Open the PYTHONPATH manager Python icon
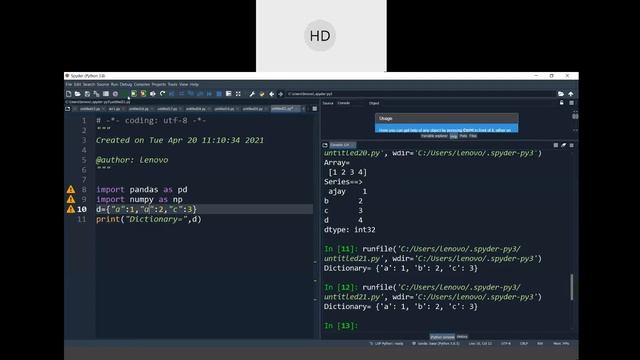This screenshot has width=640, height=360. coord(262,94)
